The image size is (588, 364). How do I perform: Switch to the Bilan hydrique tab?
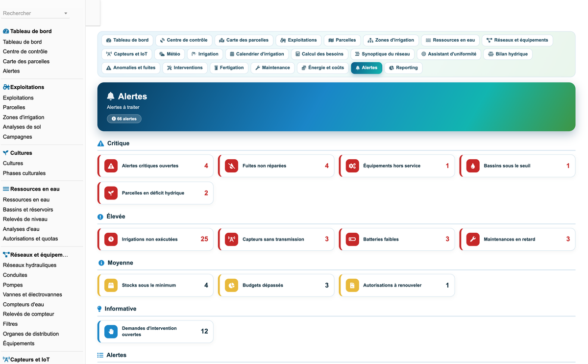508,54
